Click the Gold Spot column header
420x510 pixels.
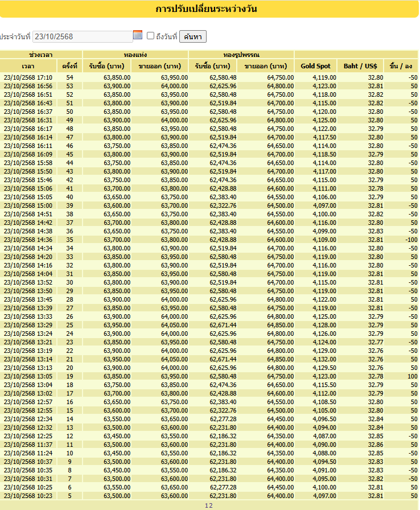coord(315,66)
